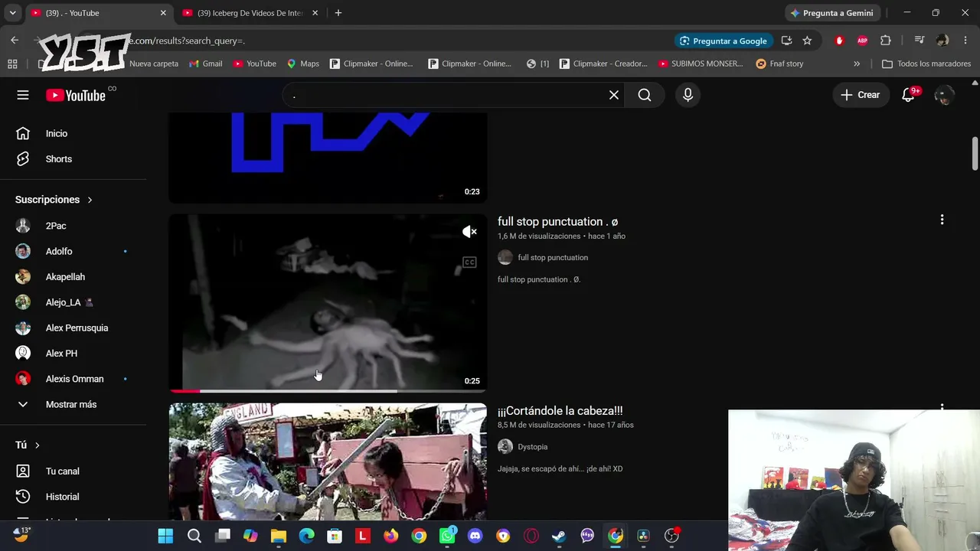Toggle captions on the video preview
The image size is (980, 551).
click(x=469, y=262)
